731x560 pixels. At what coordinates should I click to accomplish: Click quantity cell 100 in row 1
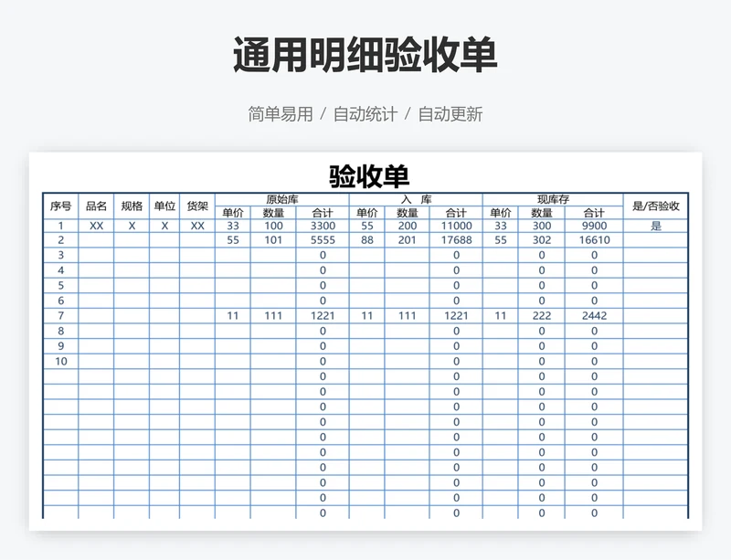click(273, 227)
